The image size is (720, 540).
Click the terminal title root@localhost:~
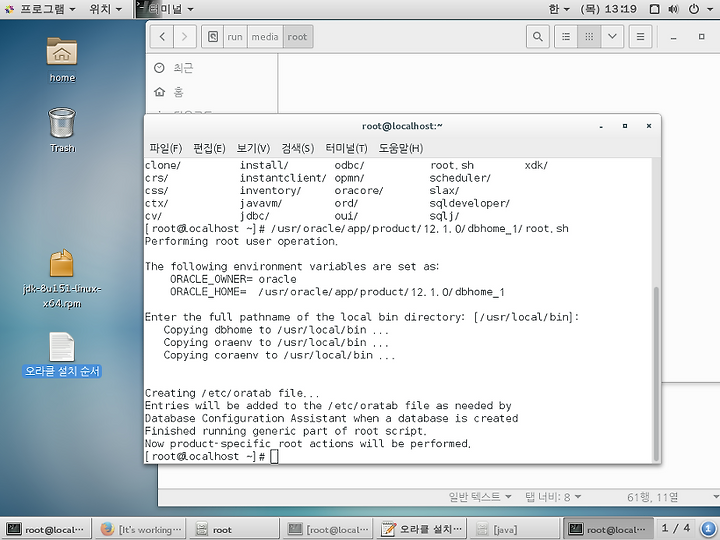402,126
